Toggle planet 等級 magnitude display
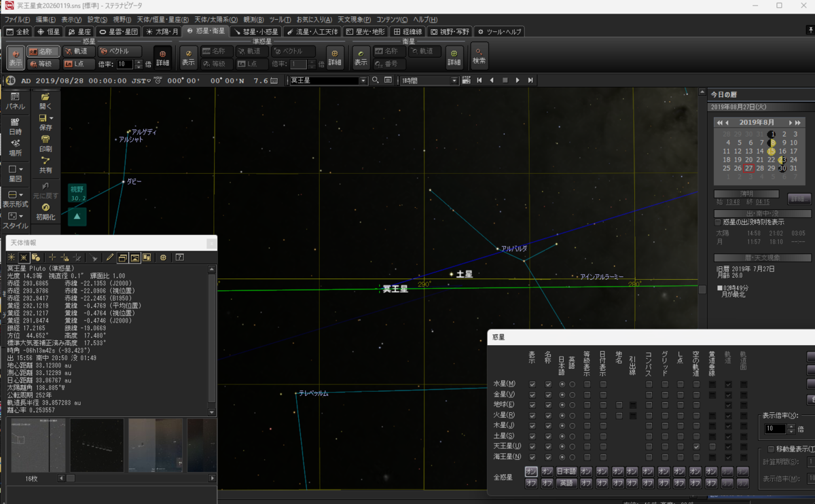The height and width of the screenshot is (504, 815). [x=43, y=64]
